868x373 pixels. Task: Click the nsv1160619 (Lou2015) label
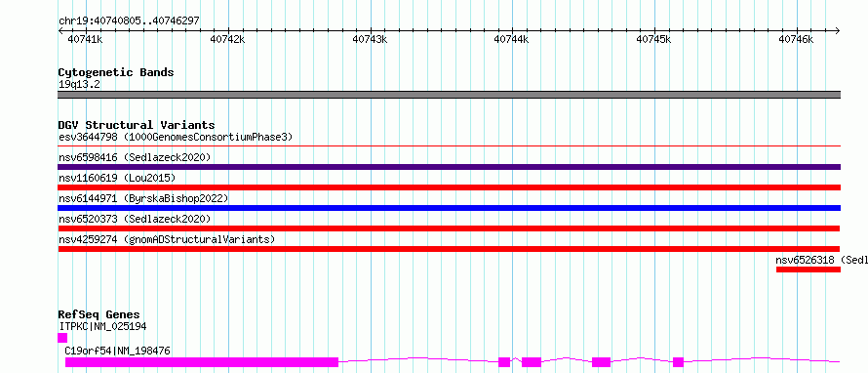(x=117, y=178)
